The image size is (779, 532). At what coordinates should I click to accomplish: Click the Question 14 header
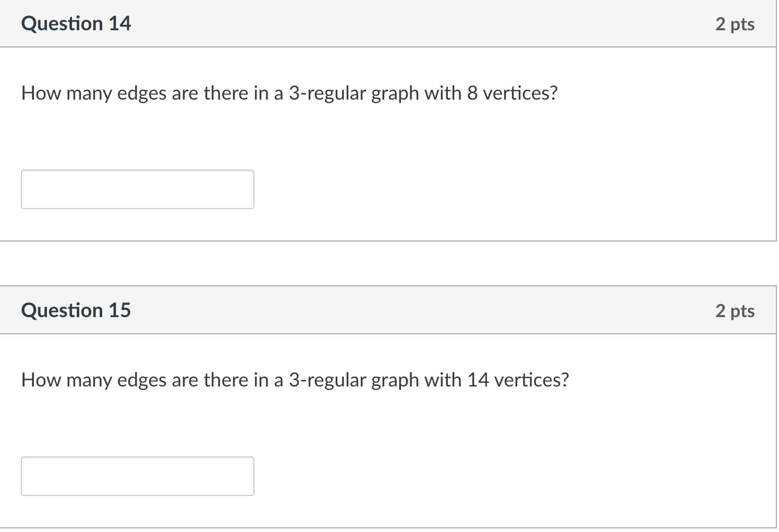click(76, 23)
